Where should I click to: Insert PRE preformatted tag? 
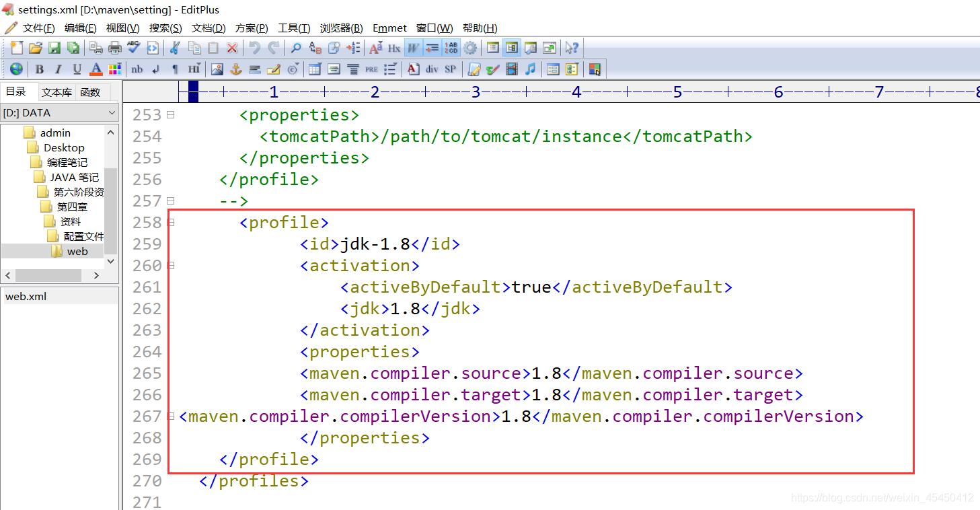[x=371, y=69]
